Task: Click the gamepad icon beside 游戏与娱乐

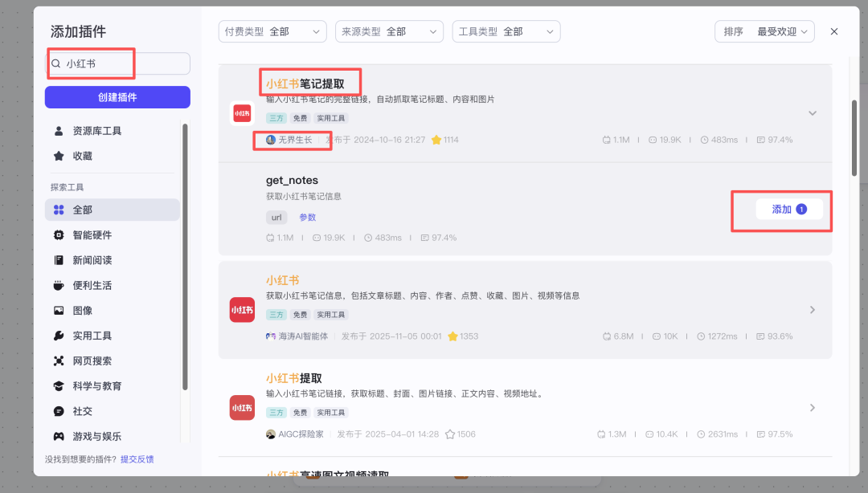Action: pos(59,437)
